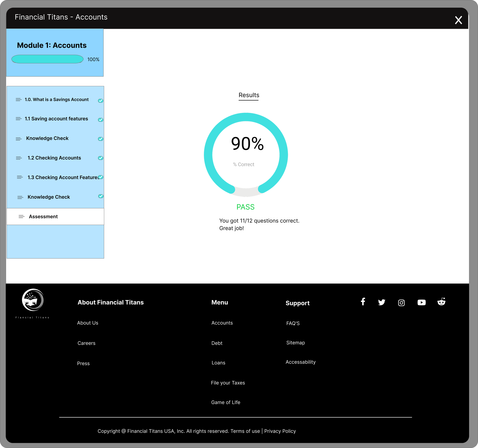Open the Privacy Policy link
478x448 pixels.
click(x=280, y=431)
